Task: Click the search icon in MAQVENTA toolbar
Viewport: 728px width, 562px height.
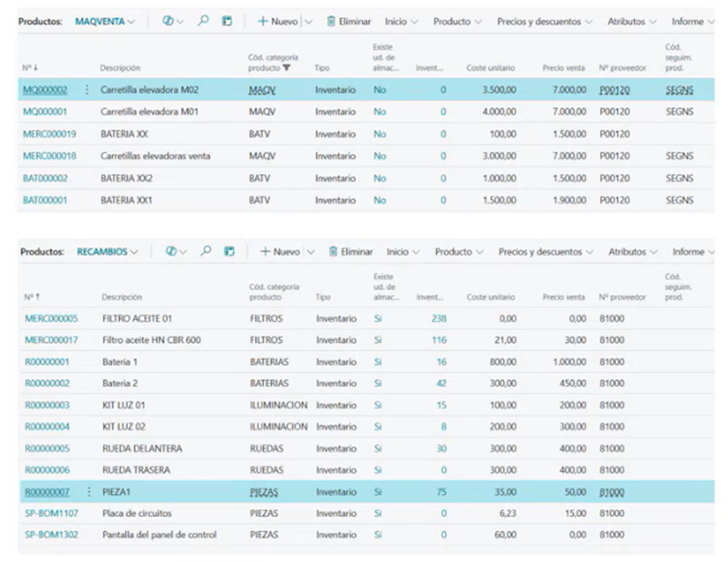Action: pyautogui.click(x=202, y=20)
